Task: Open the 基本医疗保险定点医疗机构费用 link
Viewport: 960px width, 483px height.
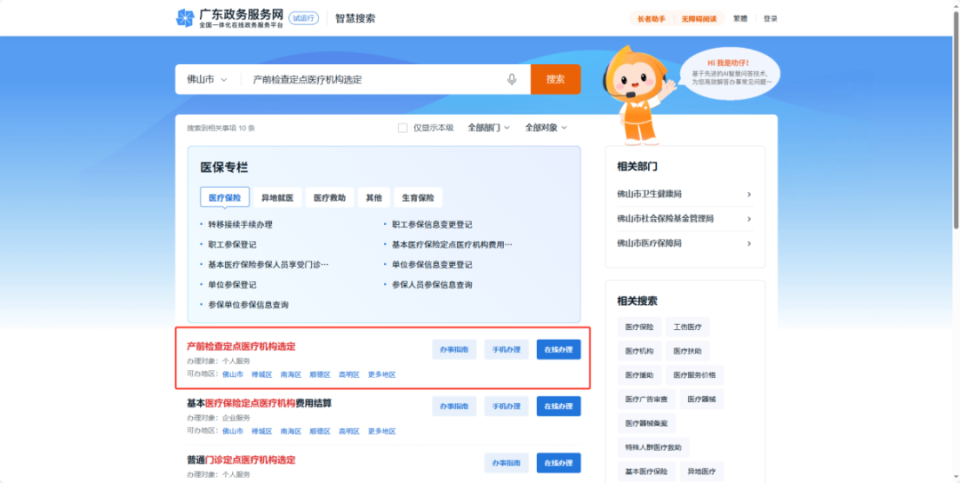Action: tap(452, 245)
